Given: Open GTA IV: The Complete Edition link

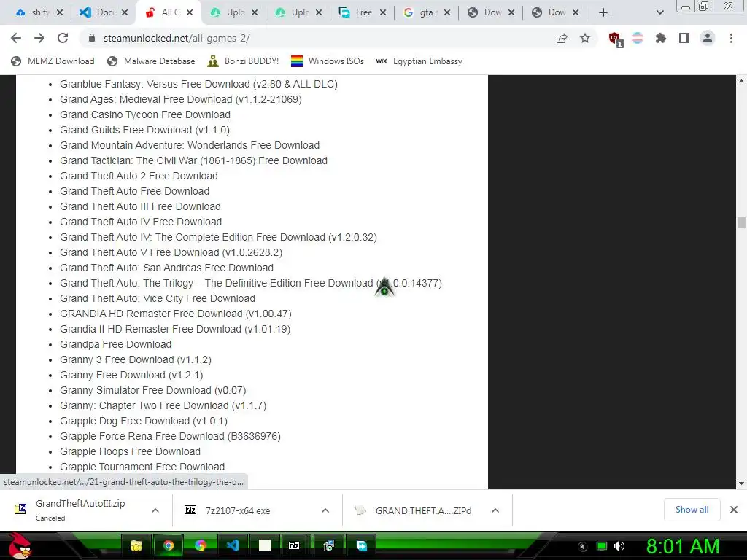Looking at the screenshot, I should pos(218,237).
